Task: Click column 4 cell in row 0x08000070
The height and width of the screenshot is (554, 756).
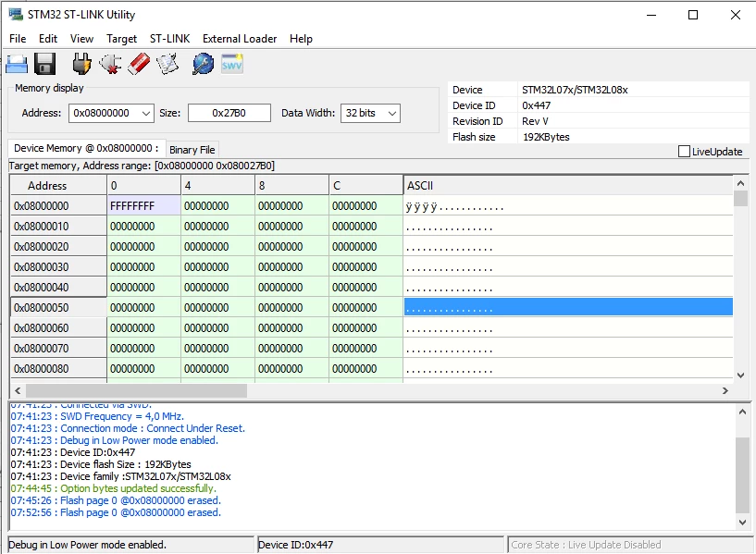Action: pyautogui.click(x=218, y=349)
